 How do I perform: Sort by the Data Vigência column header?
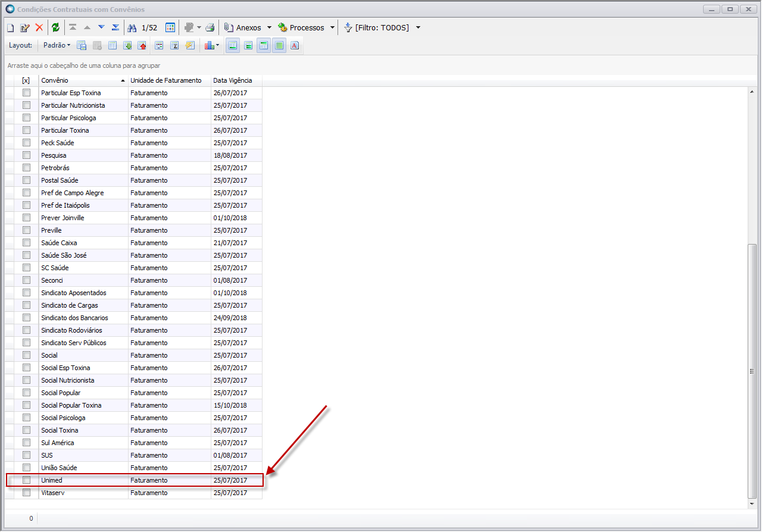(x=236, y=80)
